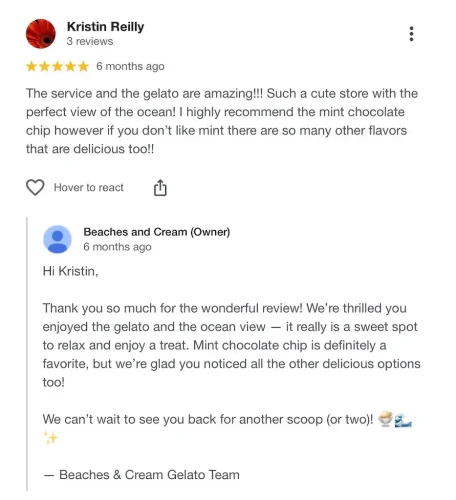Click the fifth gold rating star
456x500 pixels.
[83, 66]
